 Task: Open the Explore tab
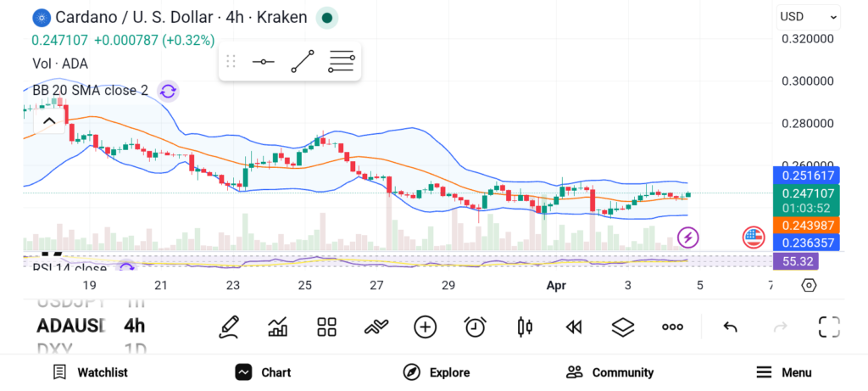click(x=437, y=372)
